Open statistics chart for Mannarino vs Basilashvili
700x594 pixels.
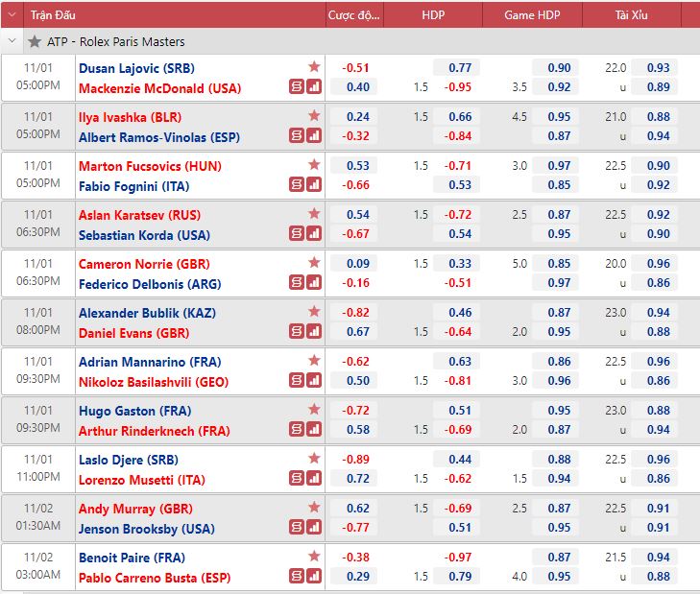(314, 380)
